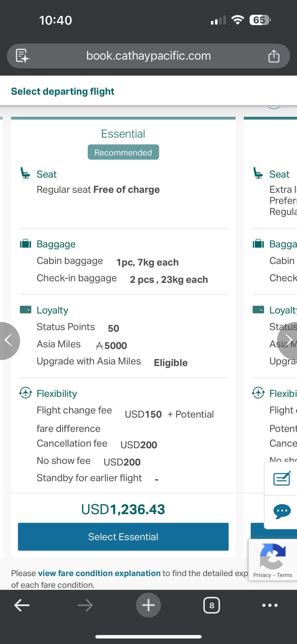Open new tab with plus button
The width and height of the screenshot is (297, 644).
148,605
